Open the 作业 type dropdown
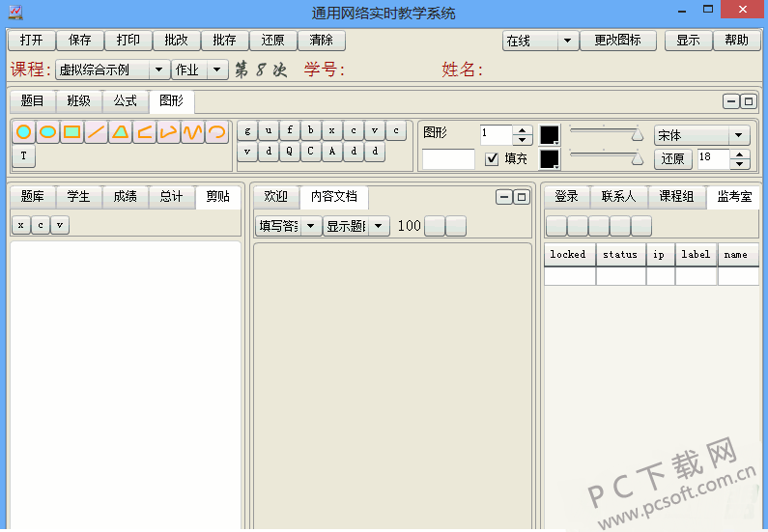 point(217,70)
